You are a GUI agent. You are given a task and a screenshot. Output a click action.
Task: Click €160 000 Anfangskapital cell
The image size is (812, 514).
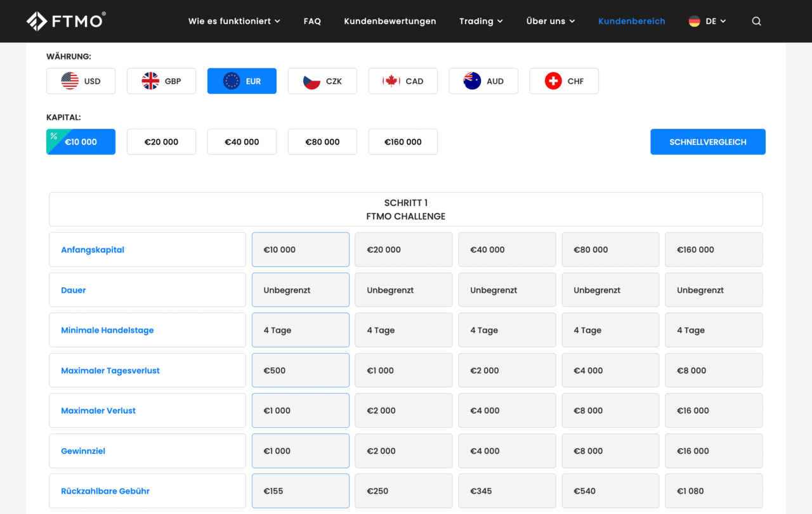click(714, 250)
